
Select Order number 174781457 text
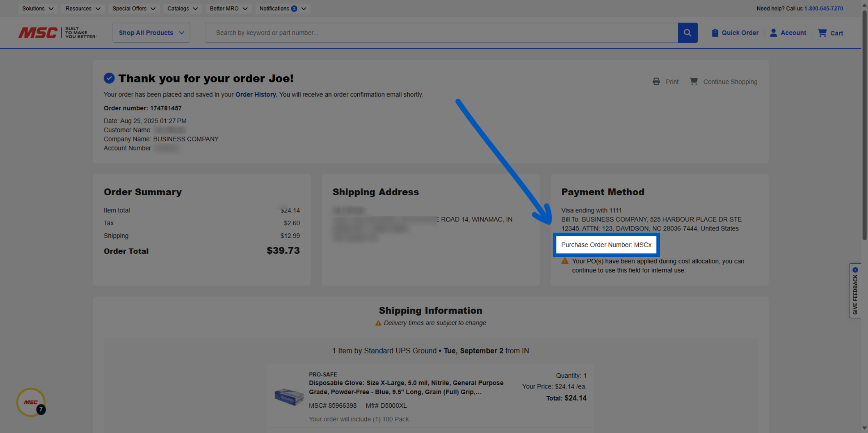[142, 108]
